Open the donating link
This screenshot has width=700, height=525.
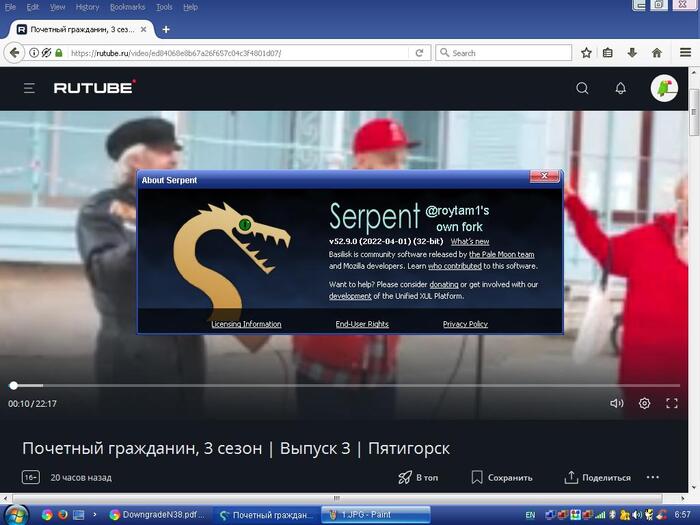(444, 284)
